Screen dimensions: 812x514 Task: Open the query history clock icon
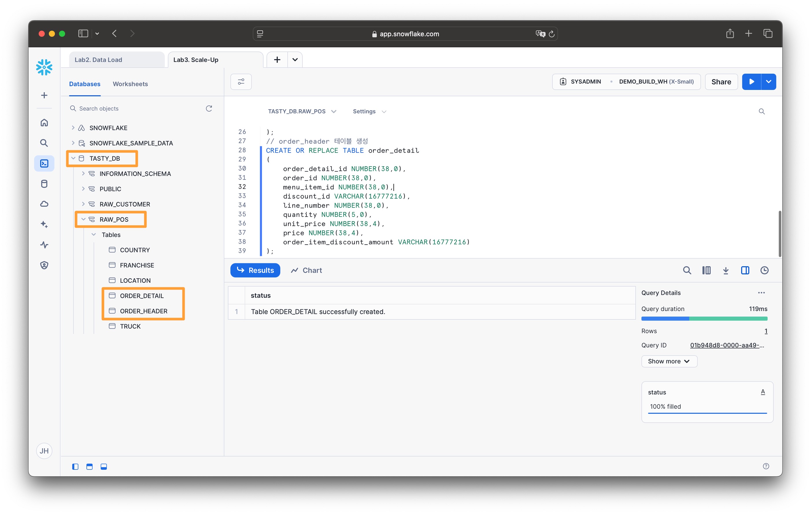click(x=765, y=270)
